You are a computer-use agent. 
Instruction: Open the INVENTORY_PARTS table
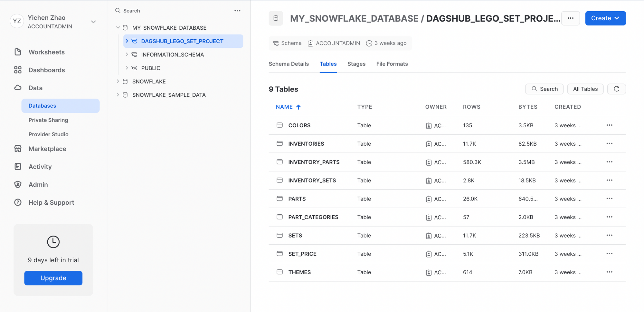tap(314, 162)
